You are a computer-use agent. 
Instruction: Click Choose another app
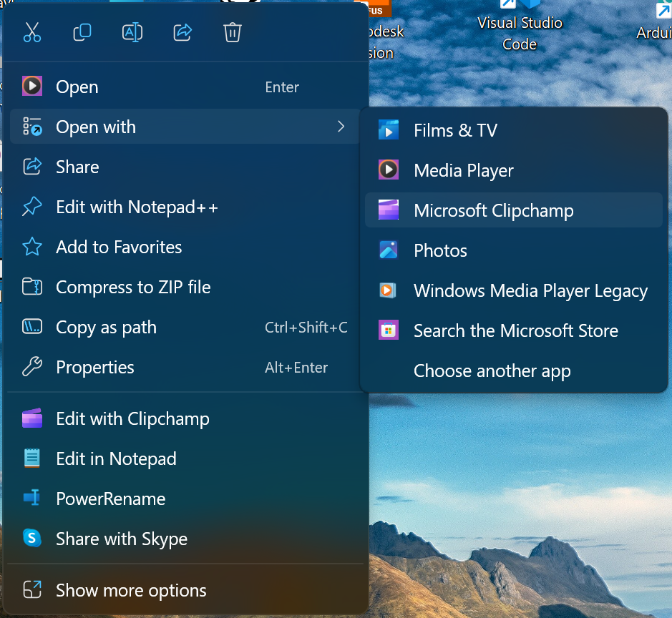tap(513, 371)
